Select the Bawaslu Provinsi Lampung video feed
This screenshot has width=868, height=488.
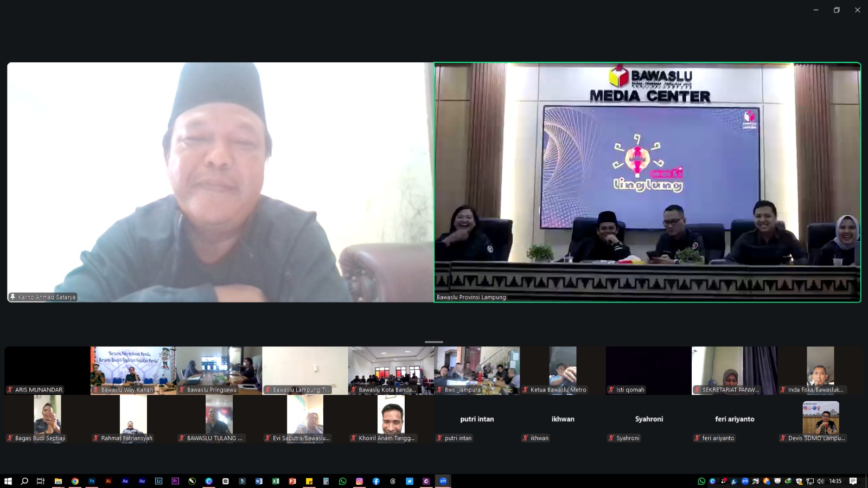(x=647, y=182)
